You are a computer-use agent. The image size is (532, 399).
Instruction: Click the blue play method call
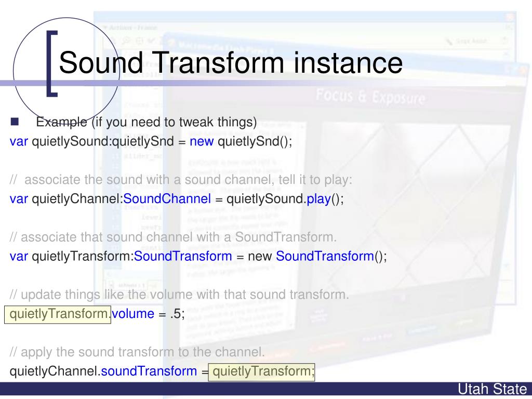click(x=318, y=199)
